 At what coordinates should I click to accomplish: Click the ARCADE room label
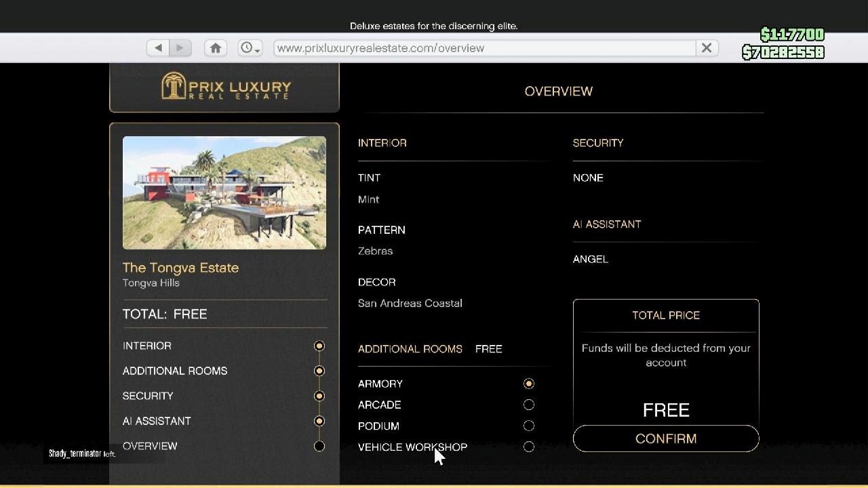[x=380, y=405]
